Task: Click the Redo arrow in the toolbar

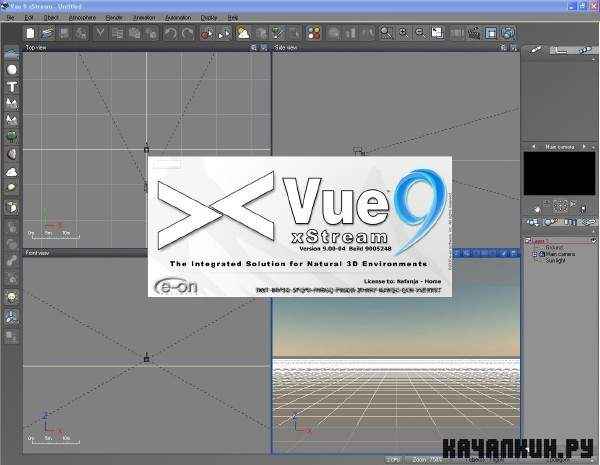Action: (x=188, y=33)
